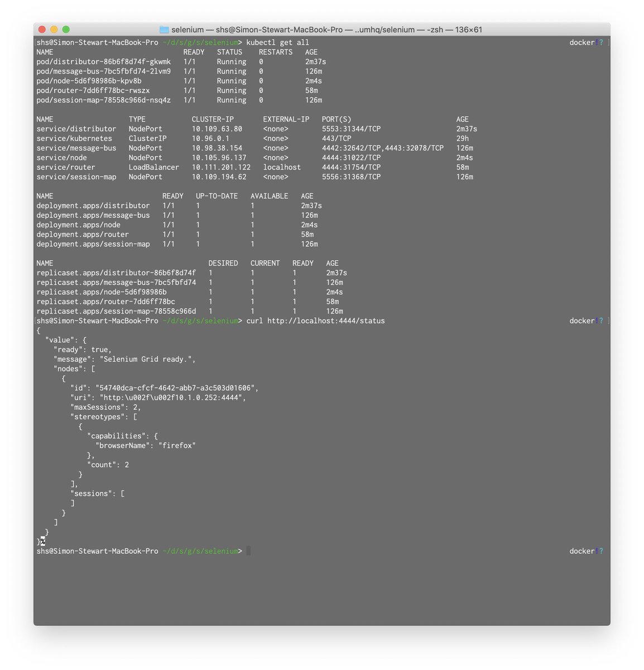Image resolution: width=644 pixels, height=670 pixels.
Task: Click the "count": 2 line
Action: pyautogui.click(x=108, y=465)
